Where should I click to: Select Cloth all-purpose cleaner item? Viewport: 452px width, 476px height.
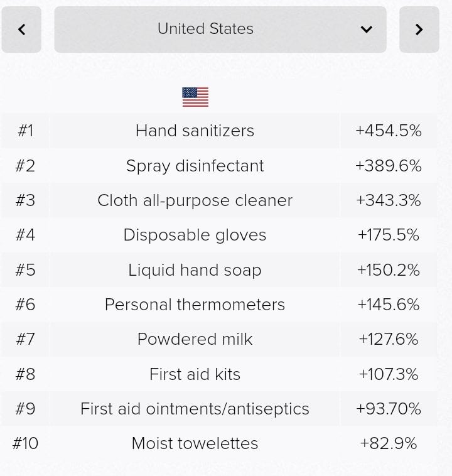(x=195, y=200)
